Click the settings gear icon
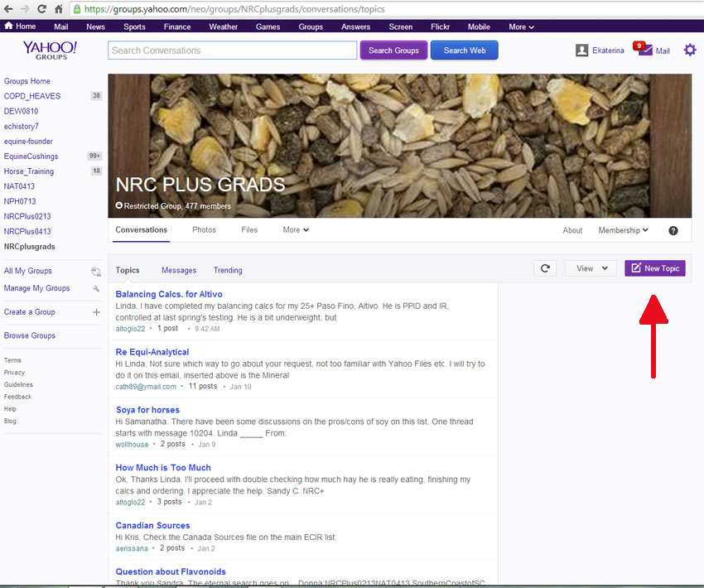Screen dimensions: 704x588 click(690, 51)
